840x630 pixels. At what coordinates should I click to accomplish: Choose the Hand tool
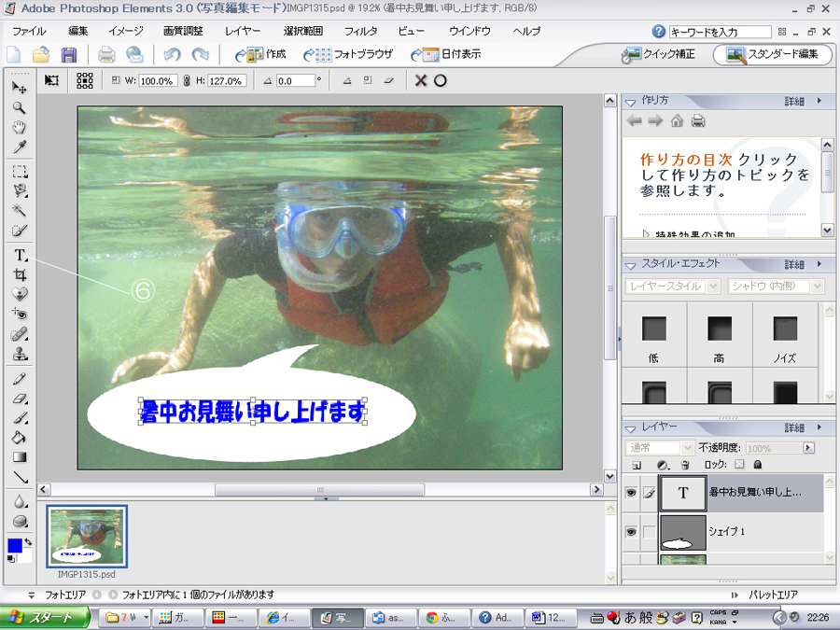(x=19, y=127)
